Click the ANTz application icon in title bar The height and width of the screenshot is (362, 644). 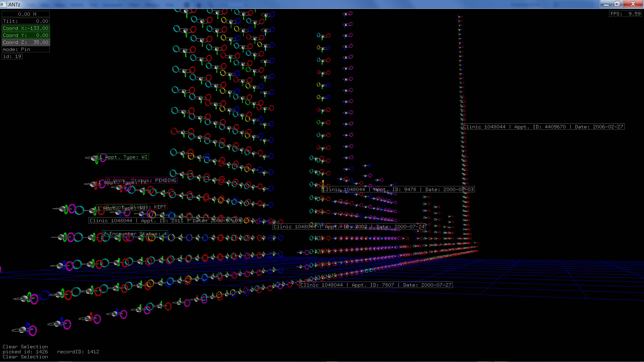[3, 4]
